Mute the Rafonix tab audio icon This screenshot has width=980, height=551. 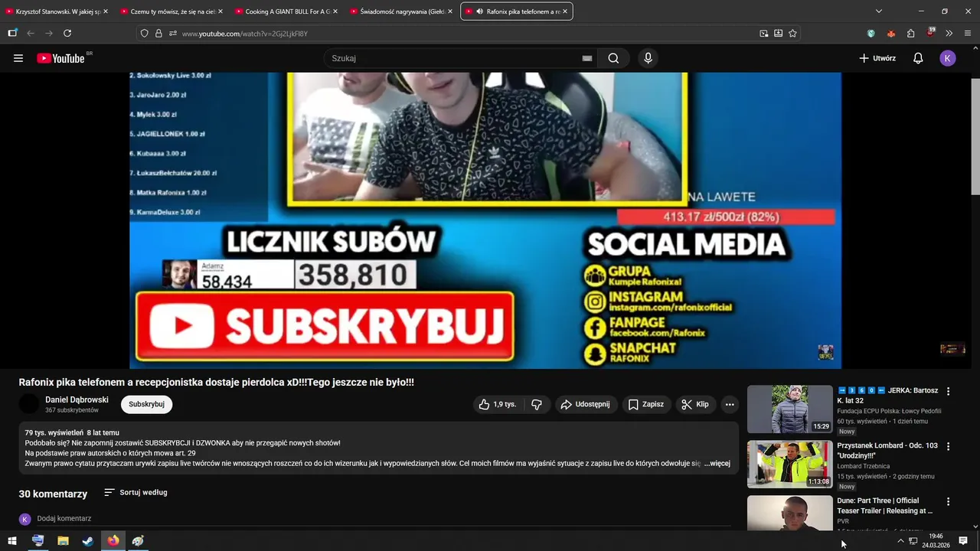(x=479, y=11)
